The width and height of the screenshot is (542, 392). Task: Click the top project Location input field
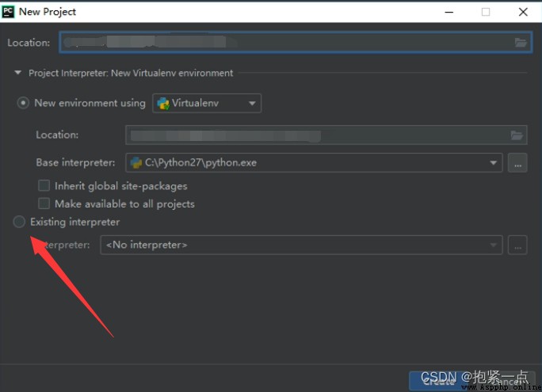coord(296,43)
